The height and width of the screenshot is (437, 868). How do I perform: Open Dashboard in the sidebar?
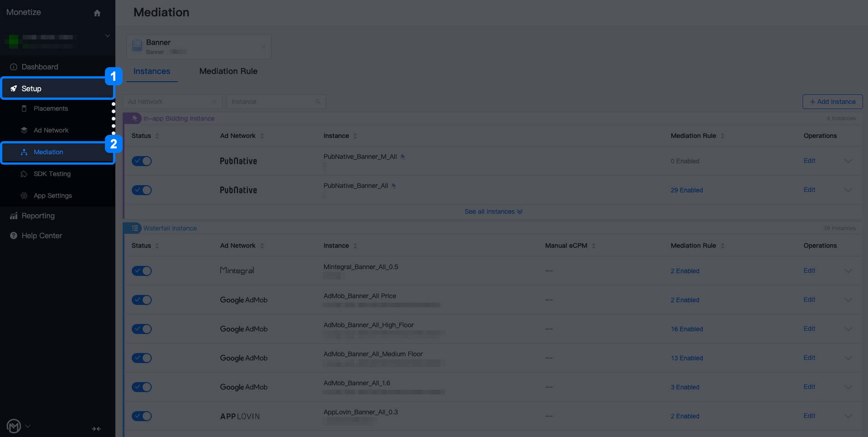pos(40,67)
